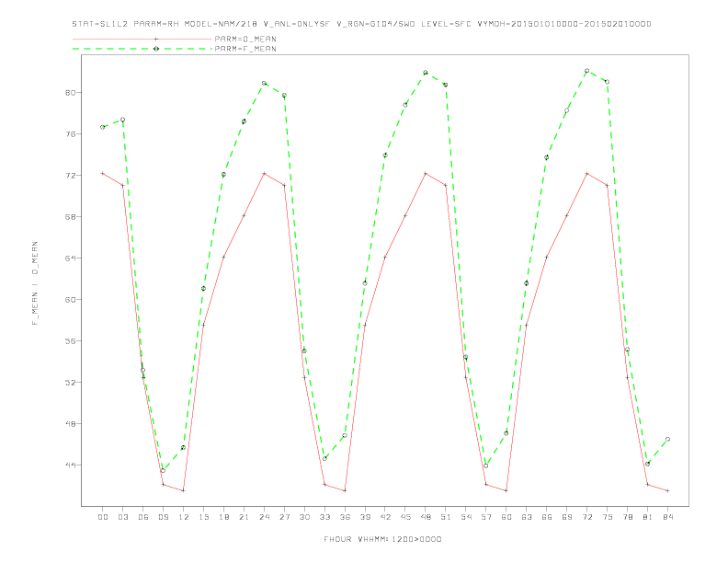The height and width of the screenshot is (563, 728).
Task: Click the x-axis tick label 06
Action: coord(143,517)
